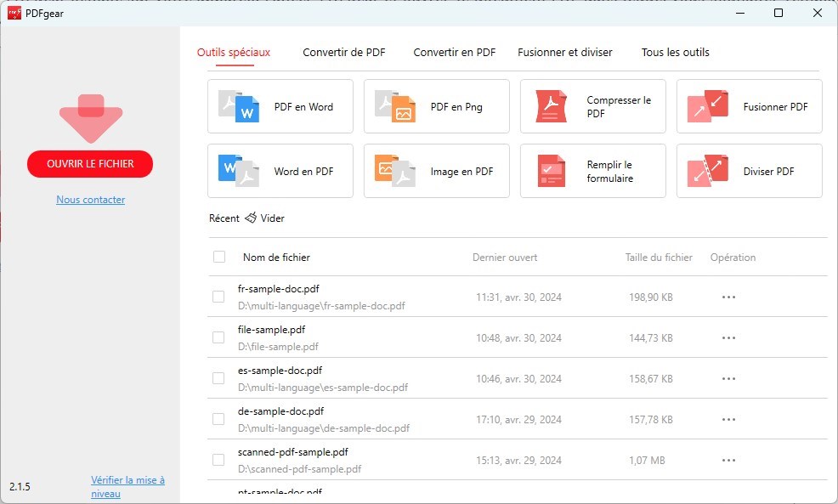The image size is (838, 504).
Task: Open the operation menu for file-sample.pdf
Action: 728,337
